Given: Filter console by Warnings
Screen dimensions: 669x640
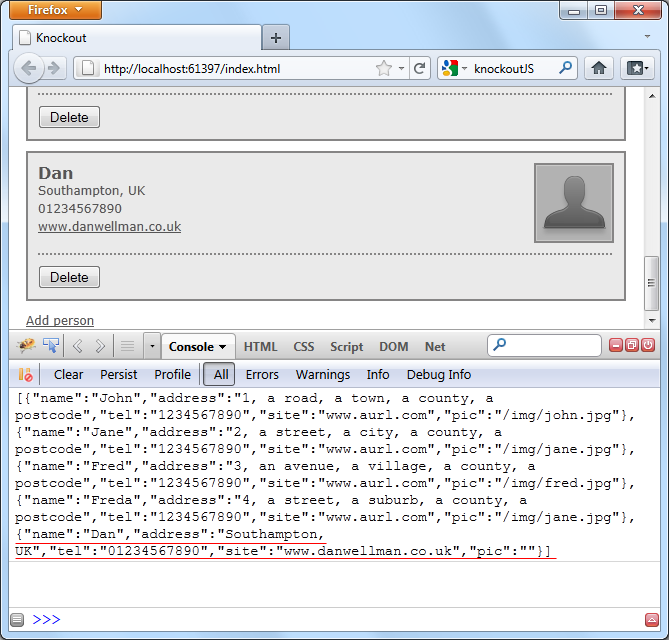Looking at the screenshot, I should [x=323, y=375].
